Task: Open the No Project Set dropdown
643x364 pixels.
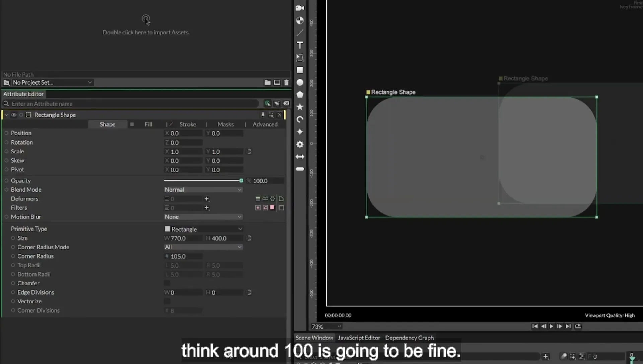Action: (52, 82)
